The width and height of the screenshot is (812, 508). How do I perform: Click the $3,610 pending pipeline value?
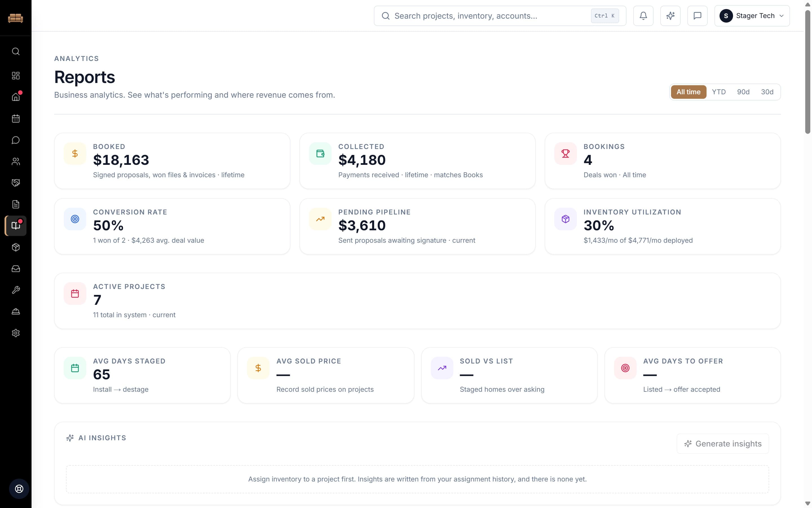[362, 225]
